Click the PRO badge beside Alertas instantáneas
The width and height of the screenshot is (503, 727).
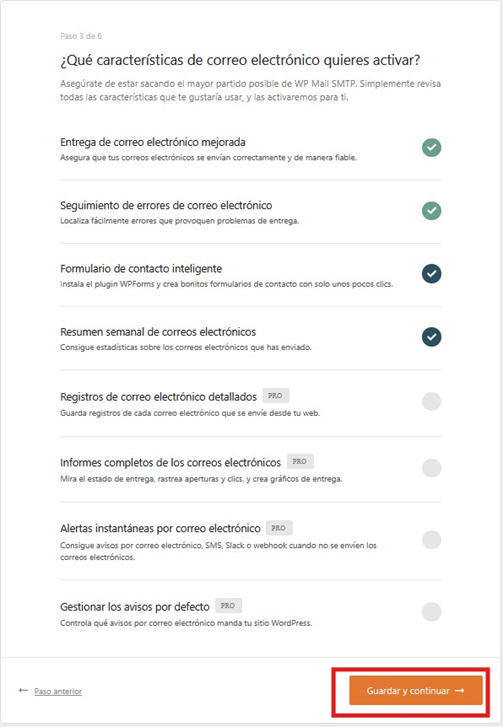pyautogui.click(x=279, y=528)
